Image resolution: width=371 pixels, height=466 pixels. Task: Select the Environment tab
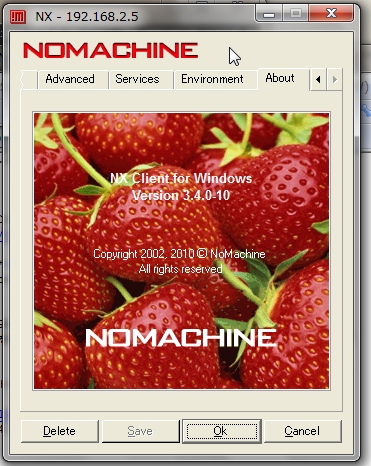click(216, 79)
